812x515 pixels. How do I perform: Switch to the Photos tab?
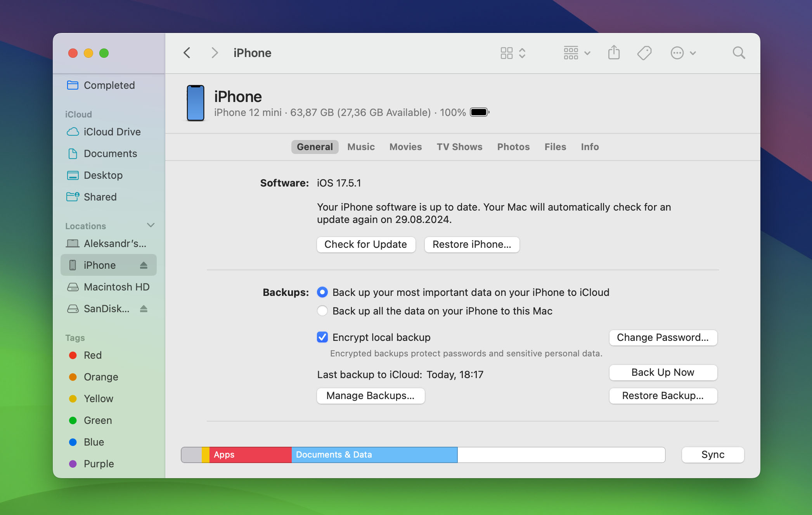[x=513, y=147]
